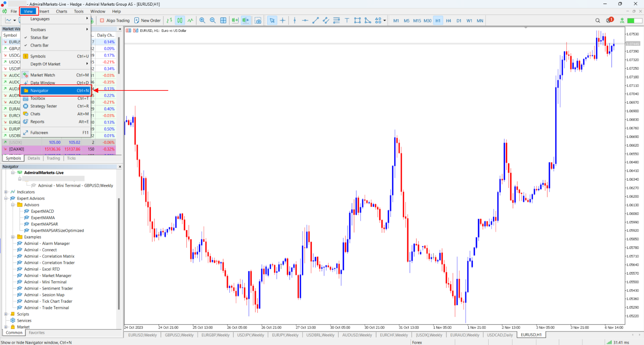Screen dimensions: 644x345
Task: Toggle auto scroll chart to end icon
Action: (235, 21)
